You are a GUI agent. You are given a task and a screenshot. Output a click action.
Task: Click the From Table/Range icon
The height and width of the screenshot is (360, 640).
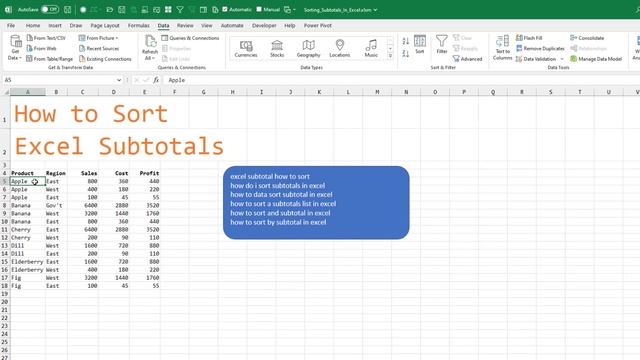click(29, 59)
